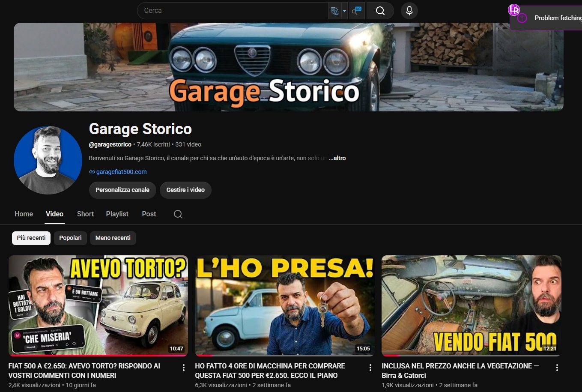582x392 pixels.
Task: Open video title HO FATTO 4 ORE DI MACCHINA
Action: [270, 371]
